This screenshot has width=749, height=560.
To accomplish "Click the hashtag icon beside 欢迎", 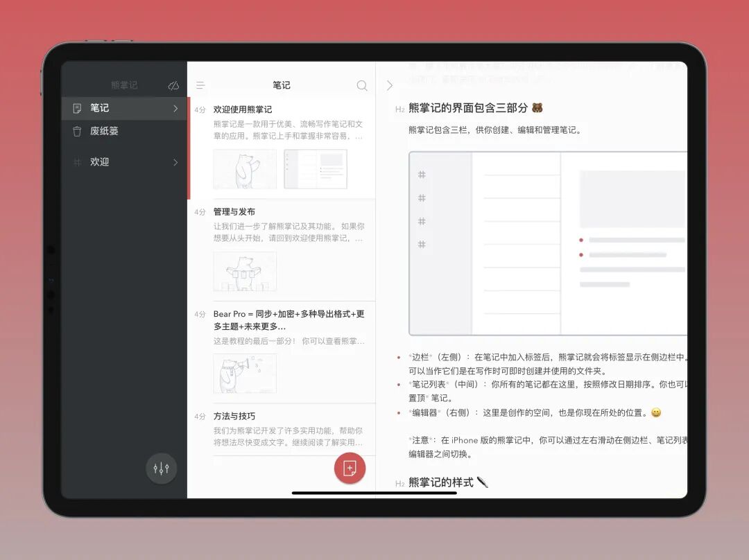I will tap(77, 162).
